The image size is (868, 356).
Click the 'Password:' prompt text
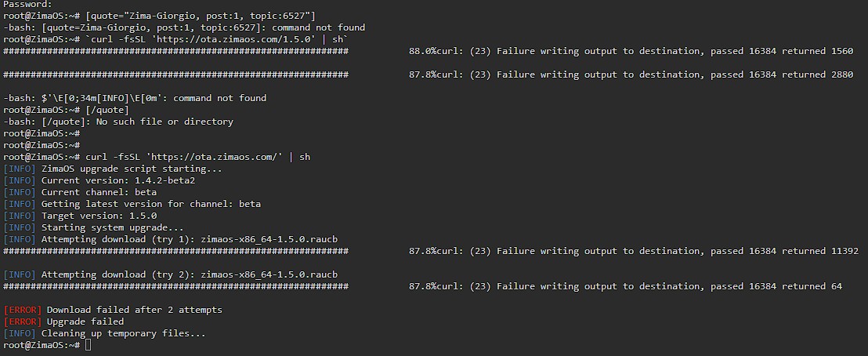pyautogui.click(x=27, y=4)
